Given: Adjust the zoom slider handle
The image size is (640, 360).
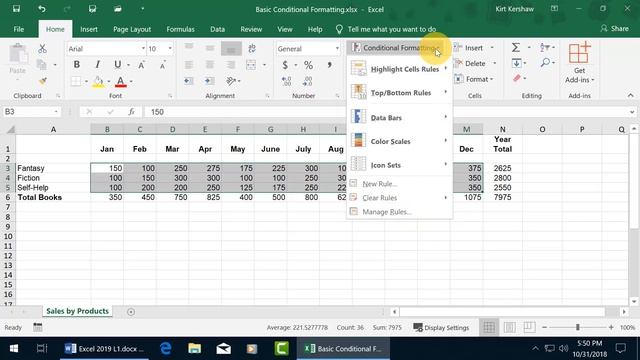Looking at the screenshot, I should pos(578,327).
